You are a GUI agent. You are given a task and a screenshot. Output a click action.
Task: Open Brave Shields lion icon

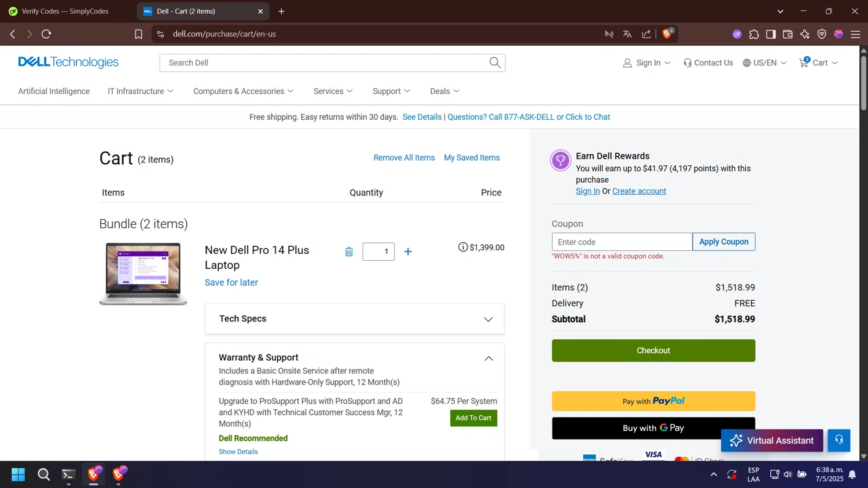tap(667, 34)
